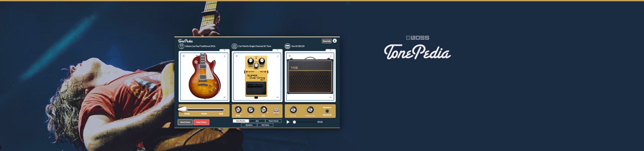This screenshot has height=151, width=644.
Task: Select the Rock Rhythm sample tab
Action: [241, 121]
